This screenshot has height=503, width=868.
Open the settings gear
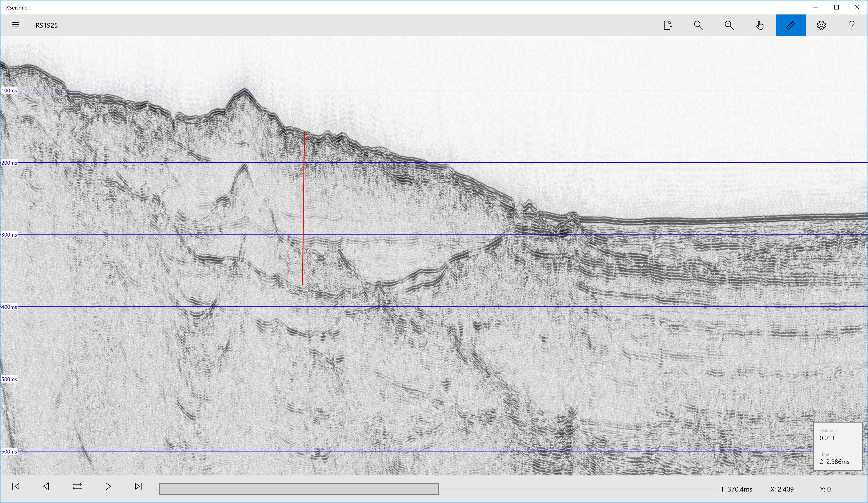821,25
